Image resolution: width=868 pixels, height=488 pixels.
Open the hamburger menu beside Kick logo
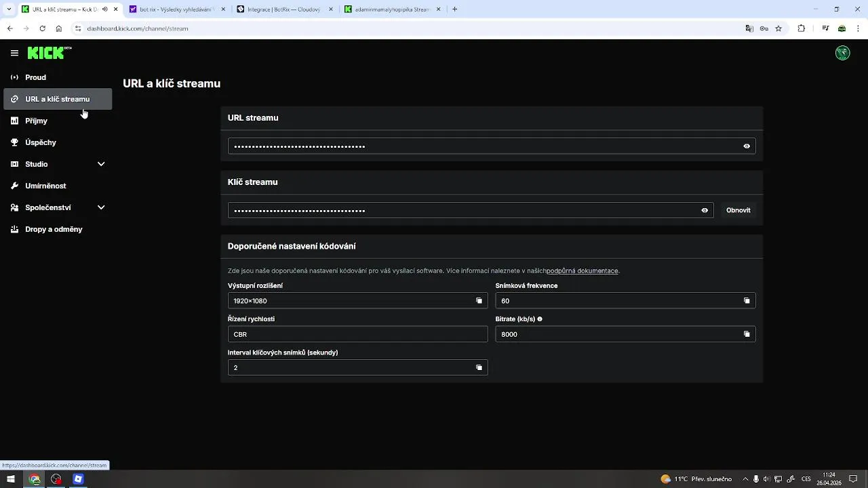tap(14, 53)
